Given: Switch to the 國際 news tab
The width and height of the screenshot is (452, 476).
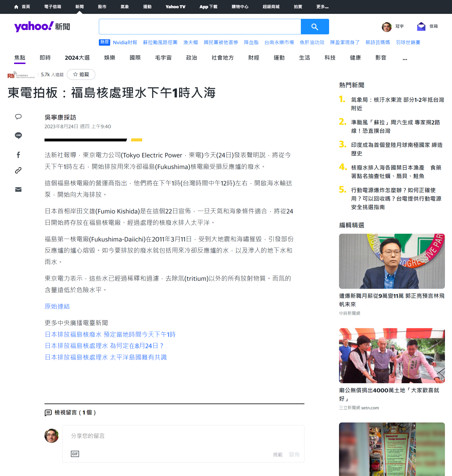Looking at the screenshot, I should (x=135, y=58).
